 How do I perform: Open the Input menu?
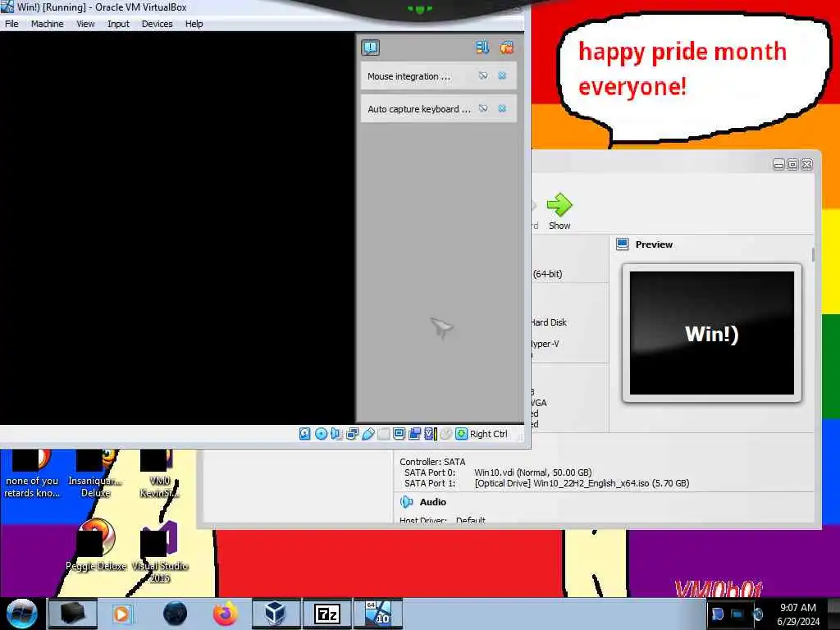[118, 24]
